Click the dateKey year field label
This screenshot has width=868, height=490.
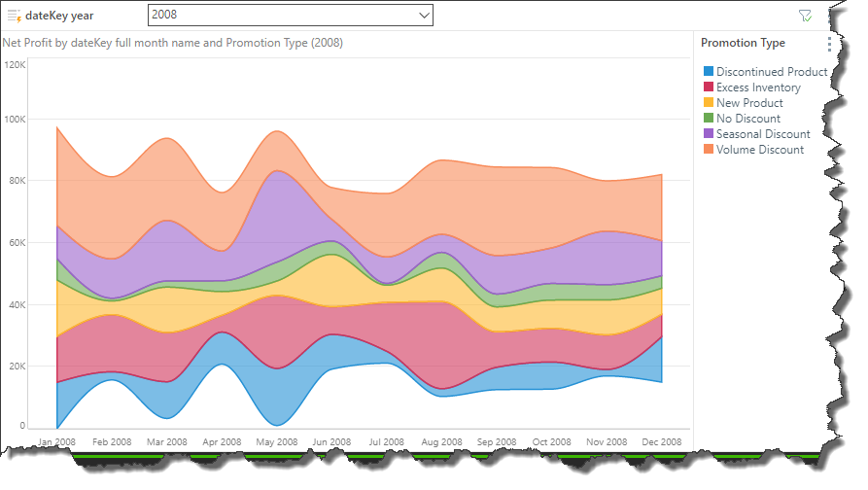pos(66,16)
